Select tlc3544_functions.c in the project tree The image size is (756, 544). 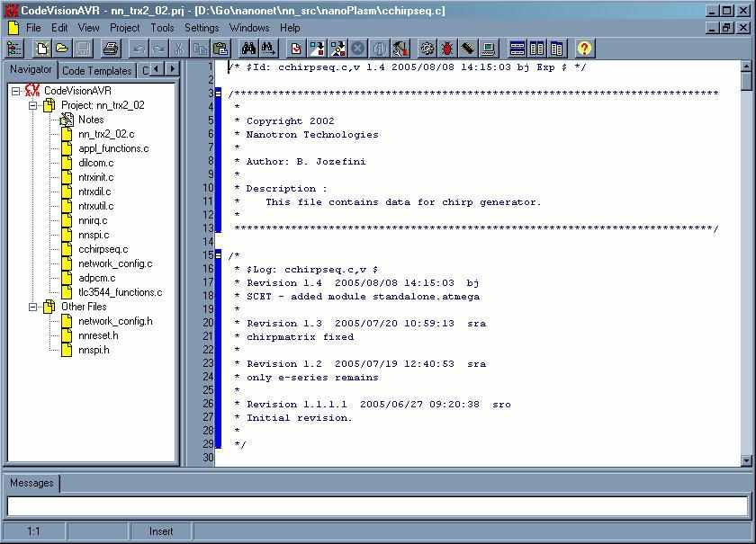pos(120,292)
